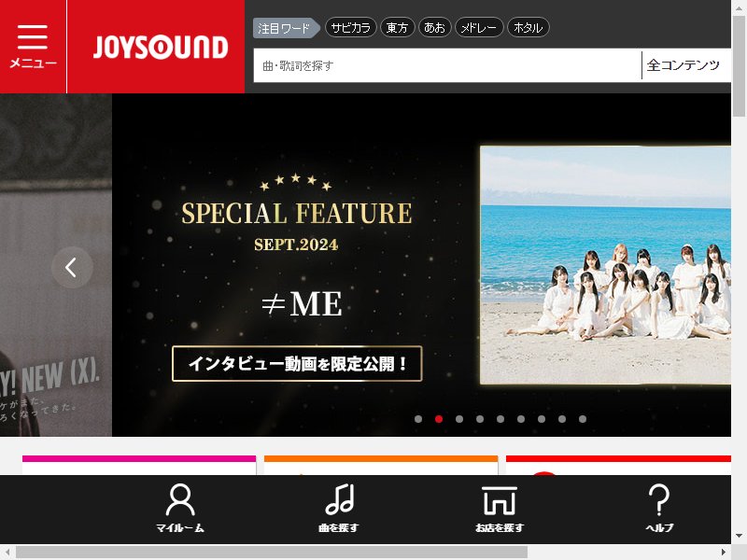Jump to seventh carousel slide dot
This screenshot has height=560, width=747.
(542, 419)
